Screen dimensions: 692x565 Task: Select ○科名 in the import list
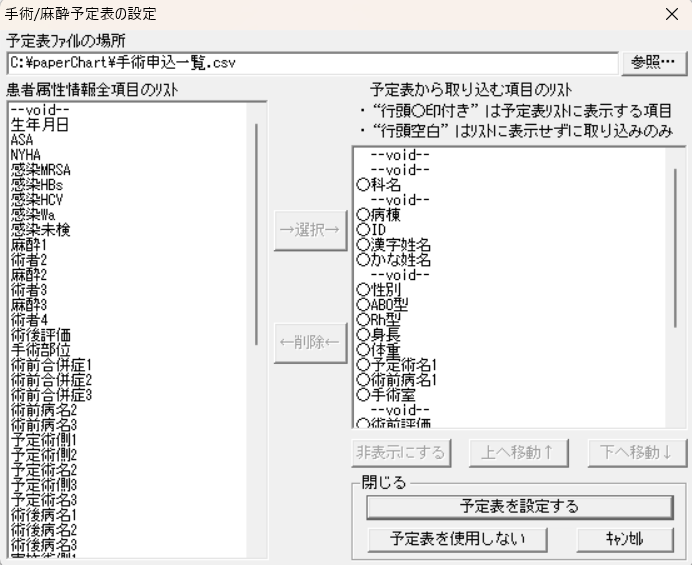(x=378, y=185)
